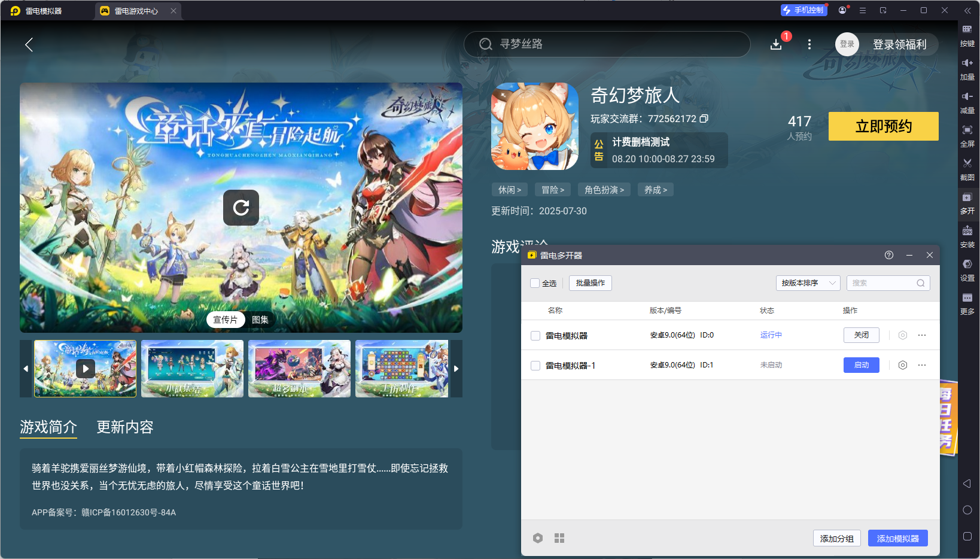Check the 全选 select all checkbox
Image resolution: width=980 pixels, height=559 pixels.
pyautogui.click(x=535, y=283)
